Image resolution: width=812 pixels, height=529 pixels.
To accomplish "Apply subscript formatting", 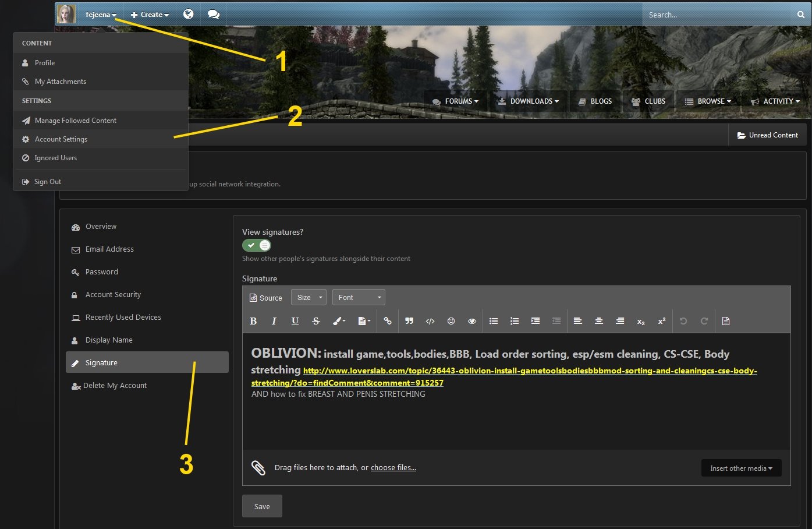I will pyautogui.click(x=641, y=321).
